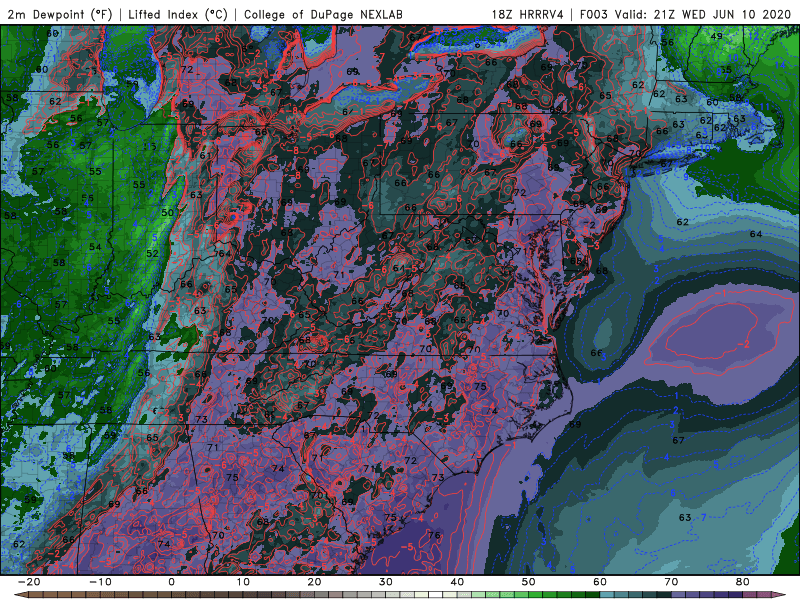Click 'College of DuPage NEXLAB' header text
The image size is (800, 600).
click(323, 14)
